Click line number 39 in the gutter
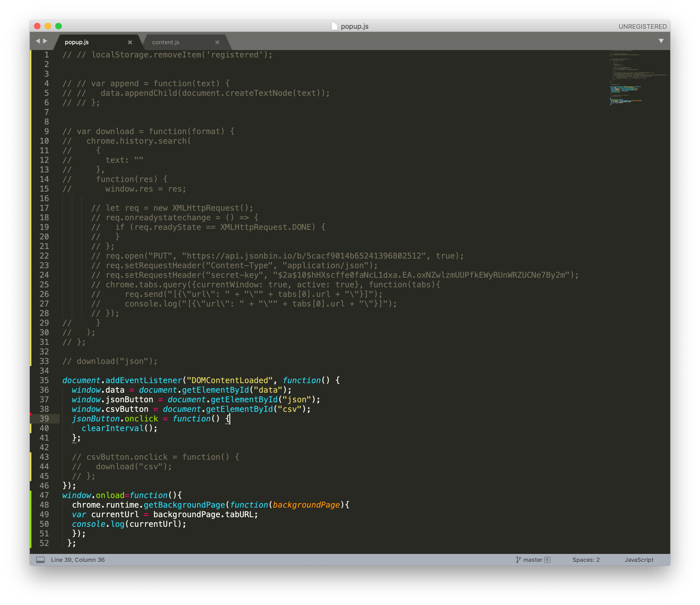The width and height of the screenshot is (700, 605). tap(44, 418)
